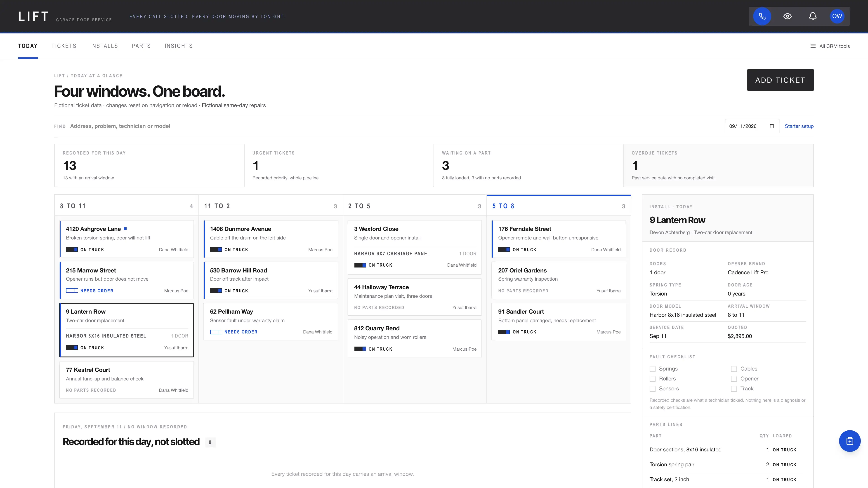The width and height of the screenshot is (868, 488).
Task: Click Needs Order indicator on 62 Pellham Way
Action: coord(234,332)
